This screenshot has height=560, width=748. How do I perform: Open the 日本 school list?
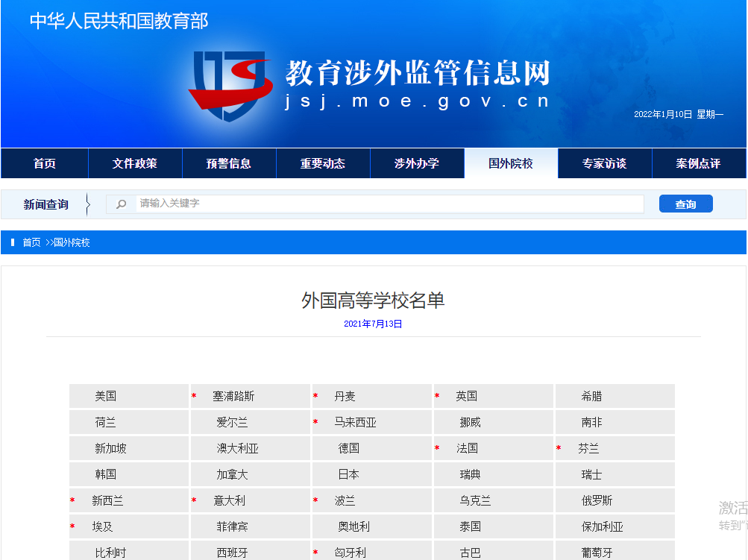[349, 474]
